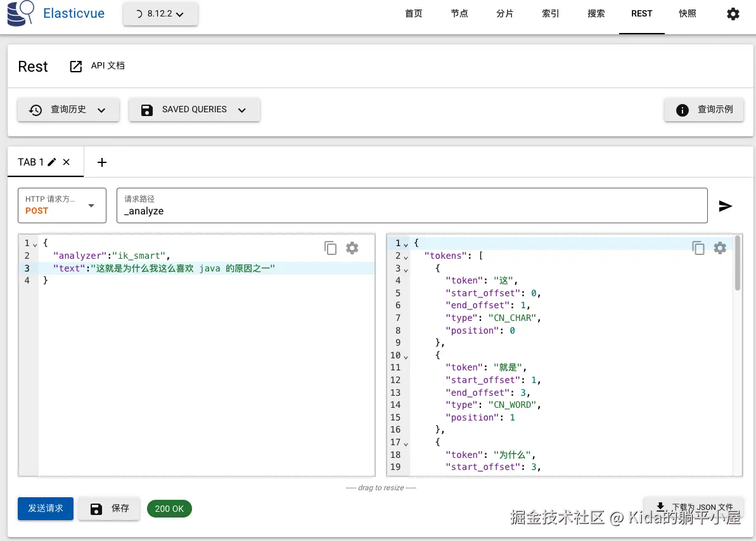Open the 索引 nav tab

[x=551, y=14]
